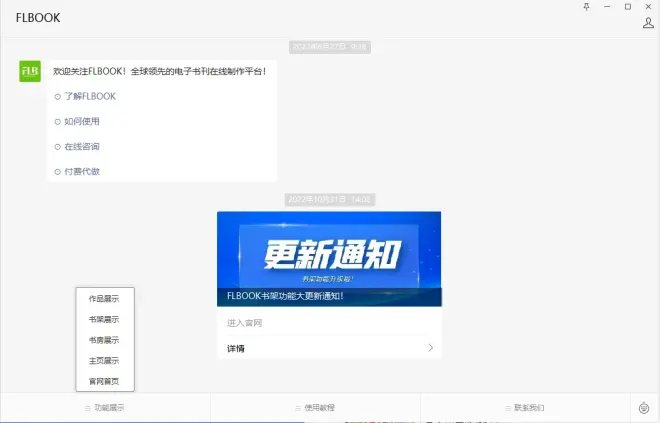Pin the window with the pin icon
This screenshot has width=660, height=423.
point(587,6)
